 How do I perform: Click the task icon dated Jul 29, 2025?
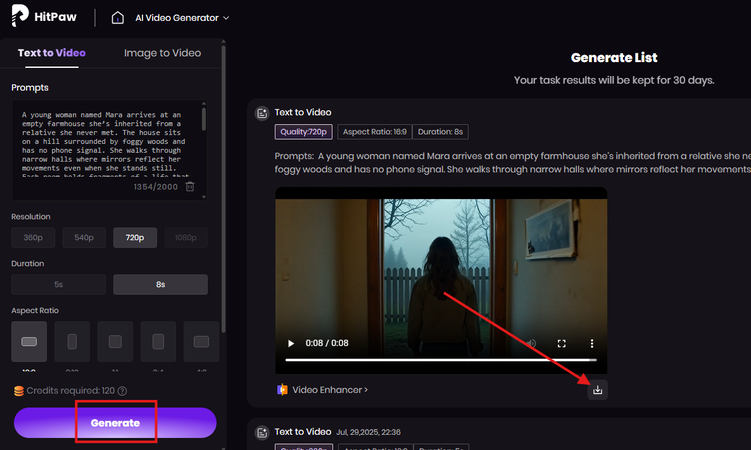tap(262, 433)
